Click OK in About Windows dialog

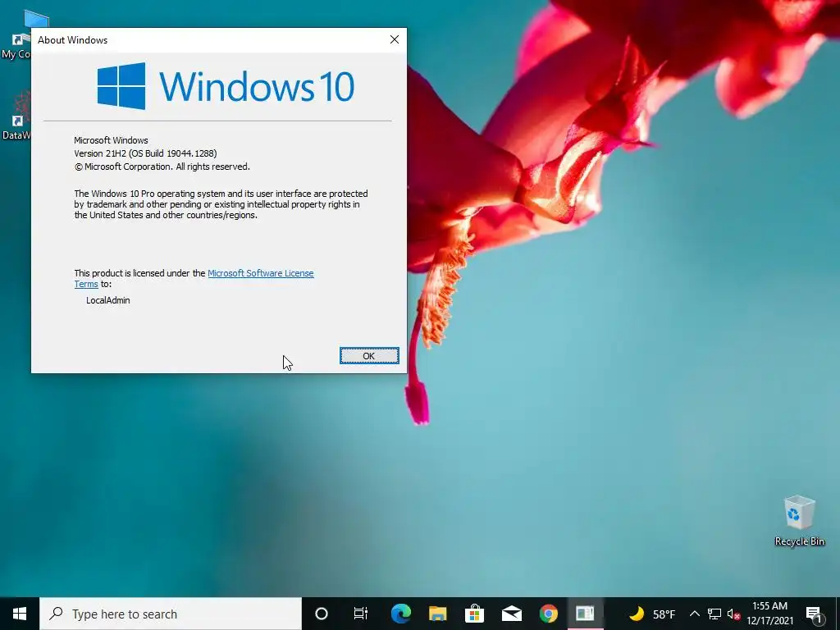369,356
